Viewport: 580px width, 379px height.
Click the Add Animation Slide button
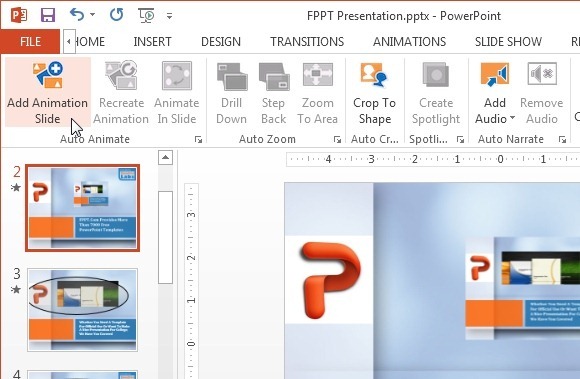[48, 92]
